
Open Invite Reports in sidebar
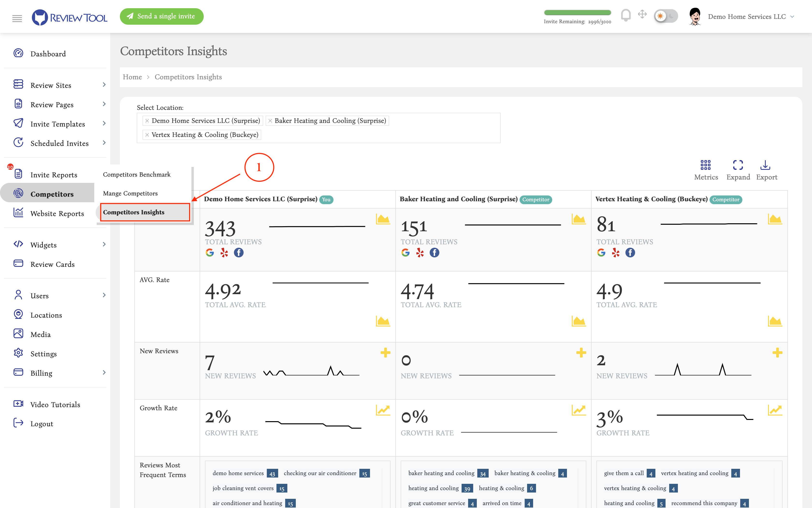tap(54, 175)
